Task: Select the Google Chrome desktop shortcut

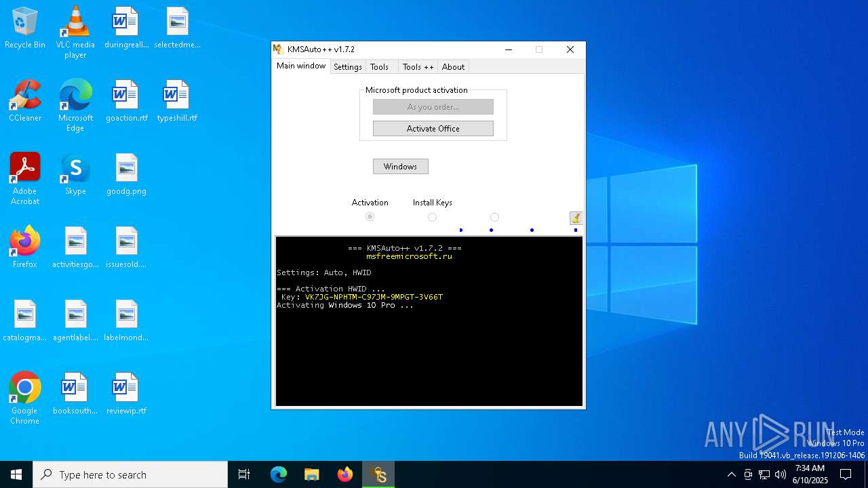Action: click(25, 399)
